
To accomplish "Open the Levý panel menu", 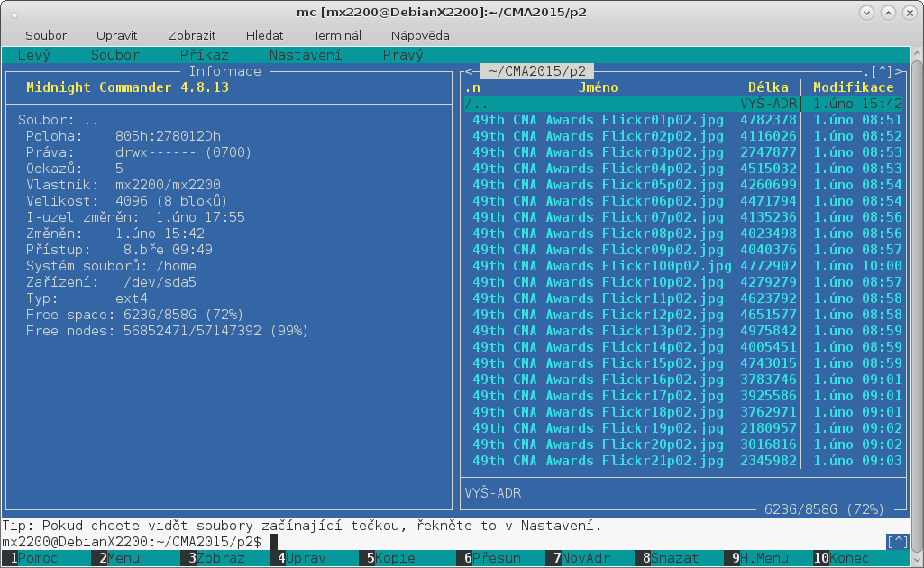I will click(34, 55).
